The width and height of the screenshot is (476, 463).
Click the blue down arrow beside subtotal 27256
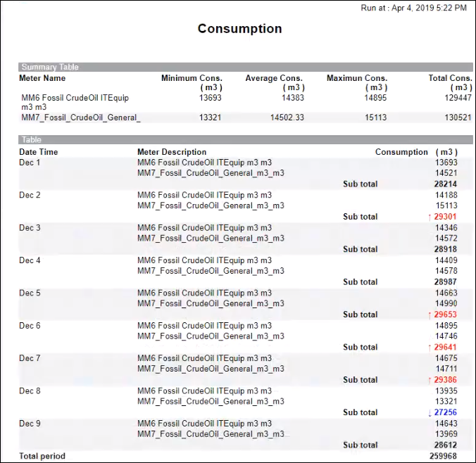coord(430,412)
